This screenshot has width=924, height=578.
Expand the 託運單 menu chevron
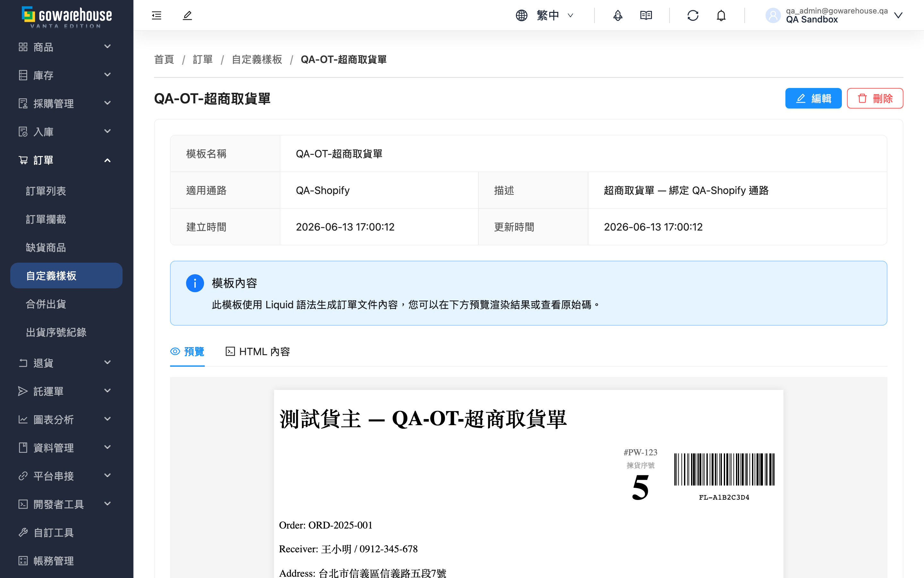click(108, 390)
